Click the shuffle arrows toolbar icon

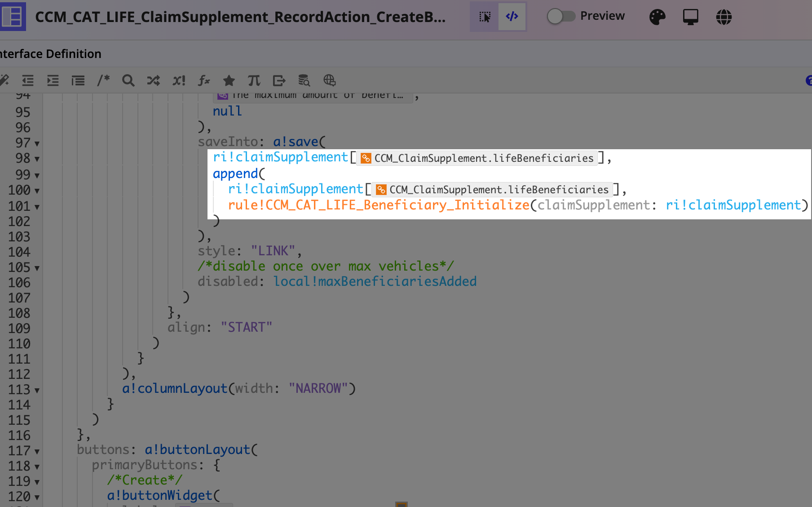click(x=154, y=80)
